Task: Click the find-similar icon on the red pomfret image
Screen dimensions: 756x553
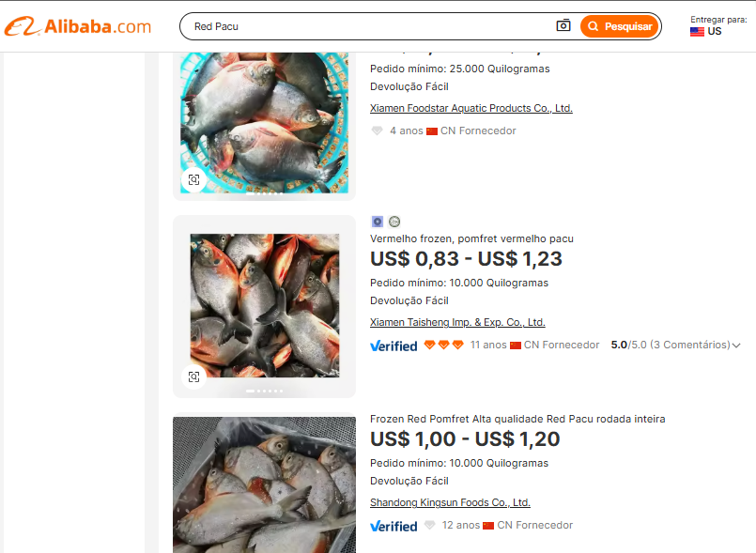Action: point(193,377)
